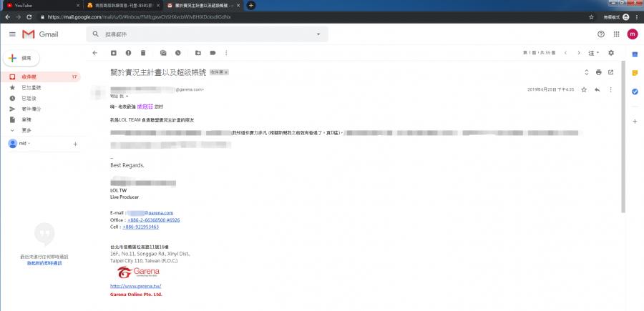Expand or collapse all messages in the conversation

(x=586, y=72)
